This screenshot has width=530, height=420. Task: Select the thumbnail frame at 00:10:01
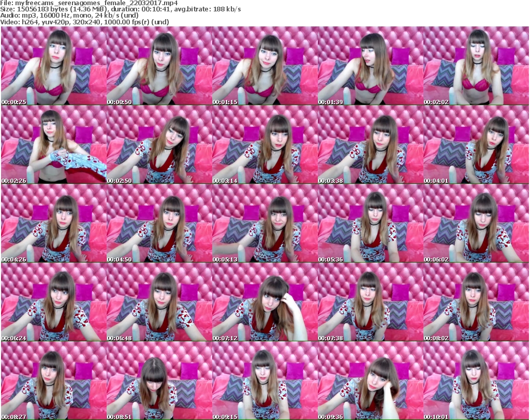pyautogui.click(x=476, y=381)
